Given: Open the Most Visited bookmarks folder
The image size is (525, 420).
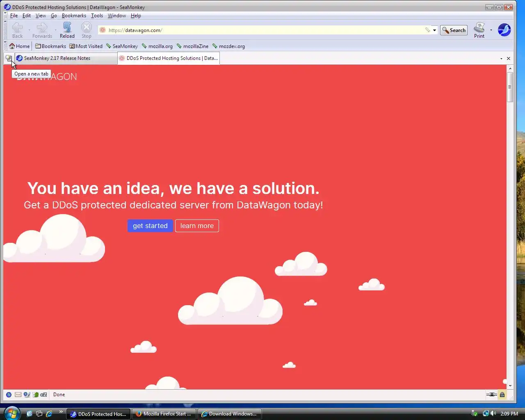Looking at the screenshot, I should tap(86, 46).
